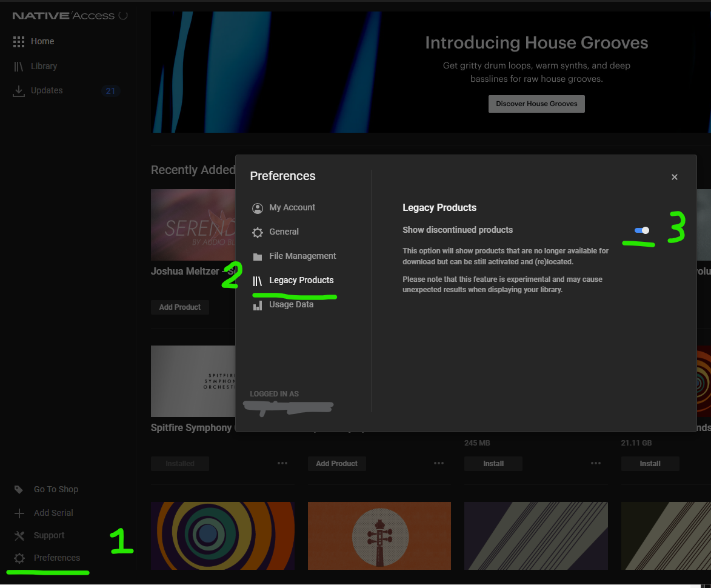Open the Updates section

[47, 90]
